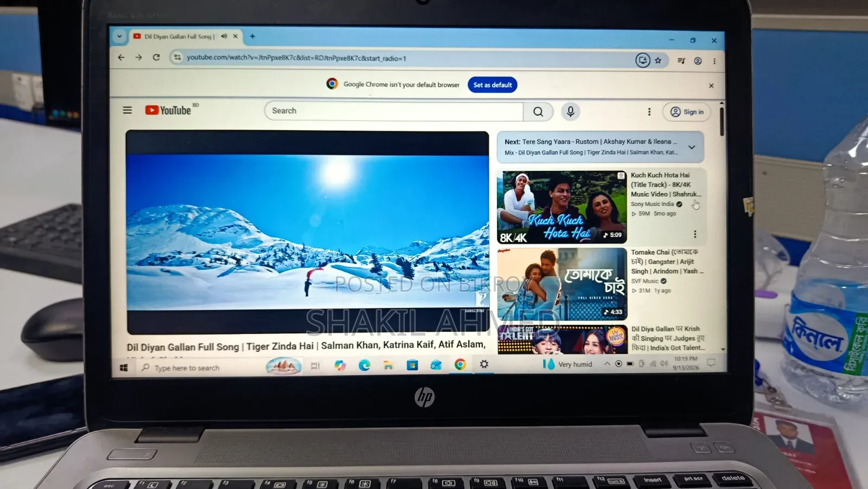Open Kuch Kuch Hota Hai video thumbnail
Viewport: 868px width, 489px height.
click(562, 207)
